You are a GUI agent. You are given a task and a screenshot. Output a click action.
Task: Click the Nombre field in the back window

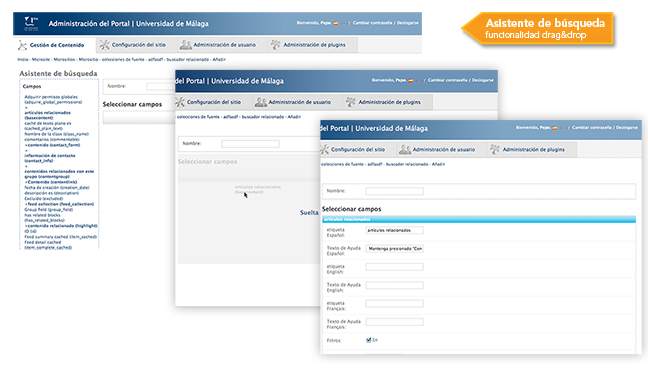tap(160, 86)
